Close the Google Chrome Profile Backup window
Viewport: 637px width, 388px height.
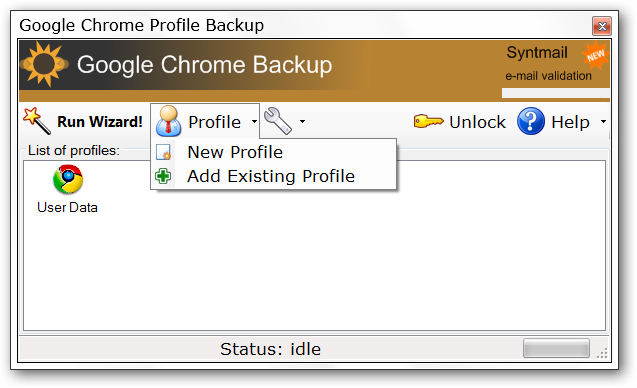click(x=602, y=26)
